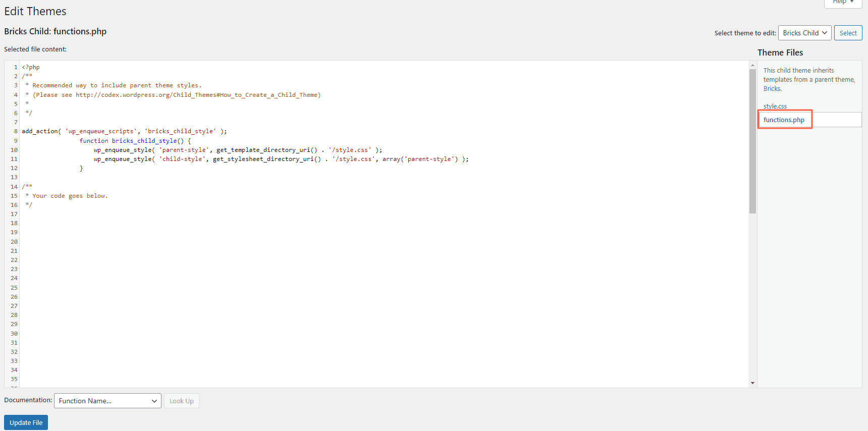
Task: Select functions.php in Theme Files list
Action: (784, 120)
